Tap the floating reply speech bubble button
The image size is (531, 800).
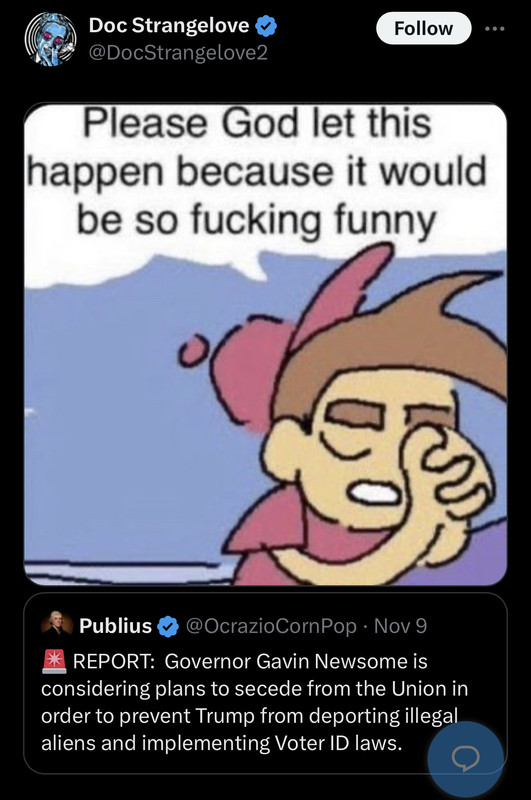coord(465,759)
